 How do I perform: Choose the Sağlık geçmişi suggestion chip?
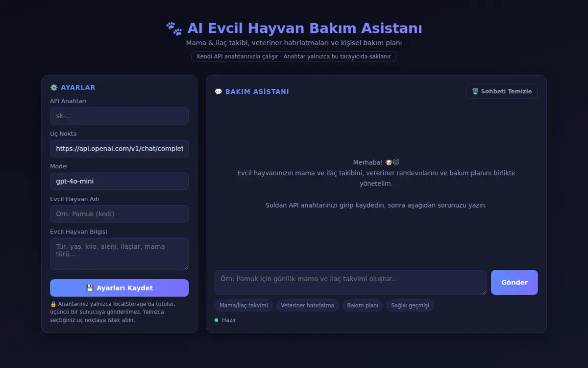pos(410,305)
